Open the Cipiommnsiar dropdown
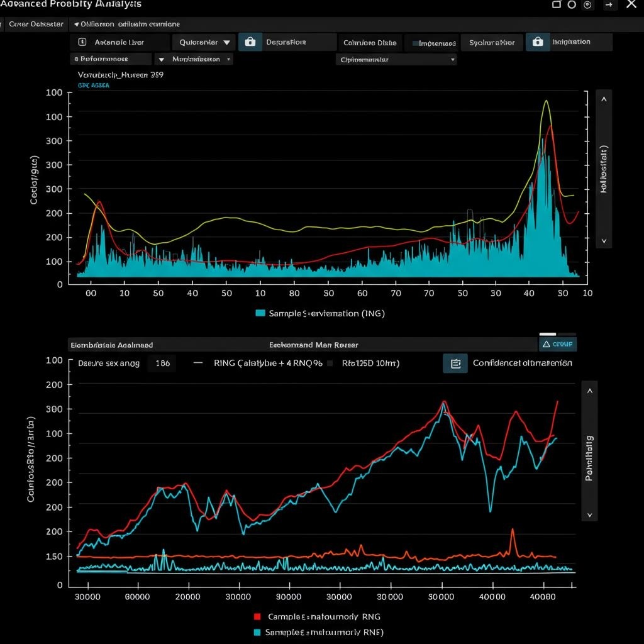Screen dimensions: 644x644 (x=396, y=60)
